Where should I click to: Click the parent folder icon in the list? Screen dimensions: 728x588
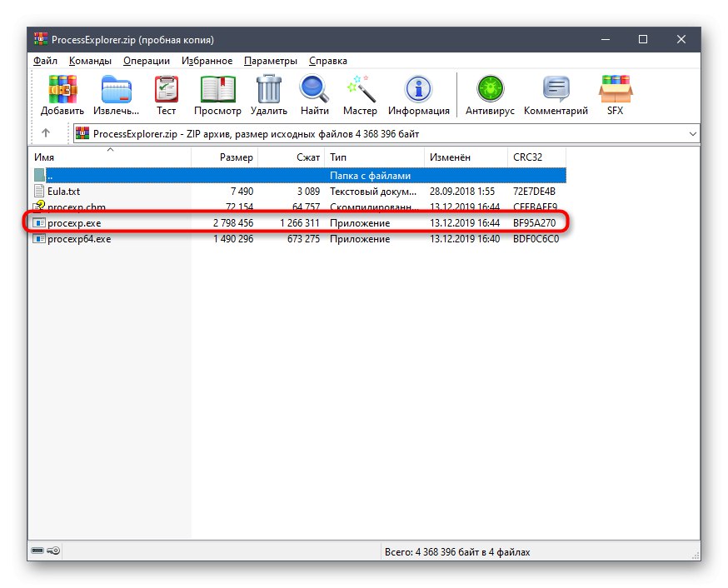tap(39, 176)
